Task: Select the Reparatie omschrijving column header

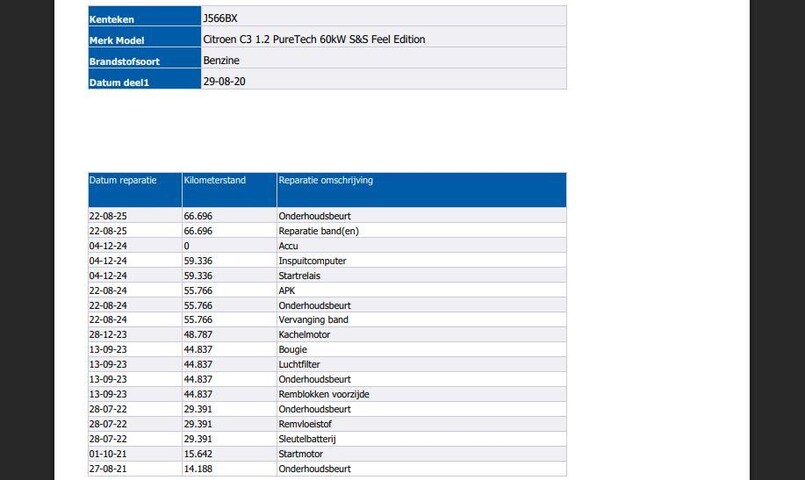Action: pyautogui.click(x=326, y=181)
